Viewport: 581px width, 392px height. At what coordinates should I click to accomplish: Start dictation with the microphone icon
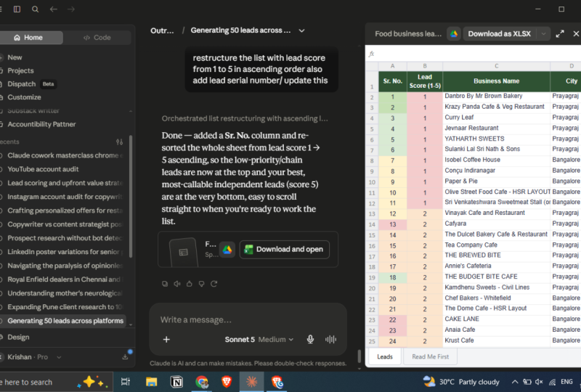pyautogui.click(x=311, y=340)
